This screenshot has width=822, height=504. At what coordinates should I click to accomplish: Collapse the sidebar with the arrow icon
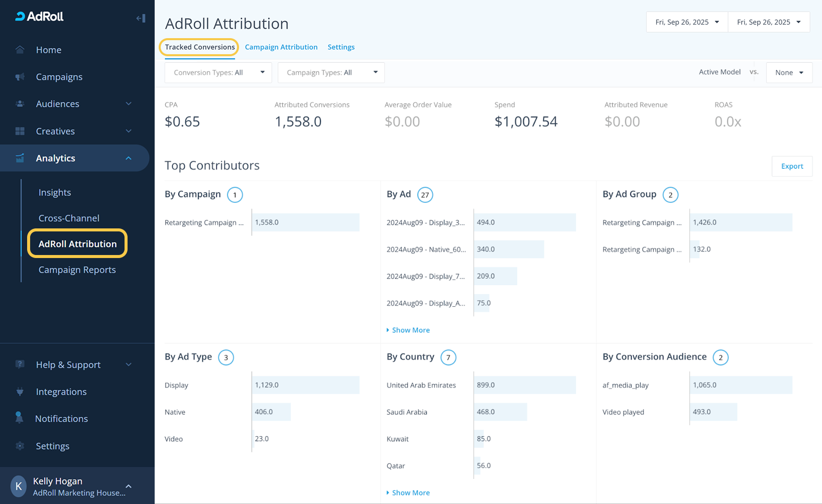(141, 19)
